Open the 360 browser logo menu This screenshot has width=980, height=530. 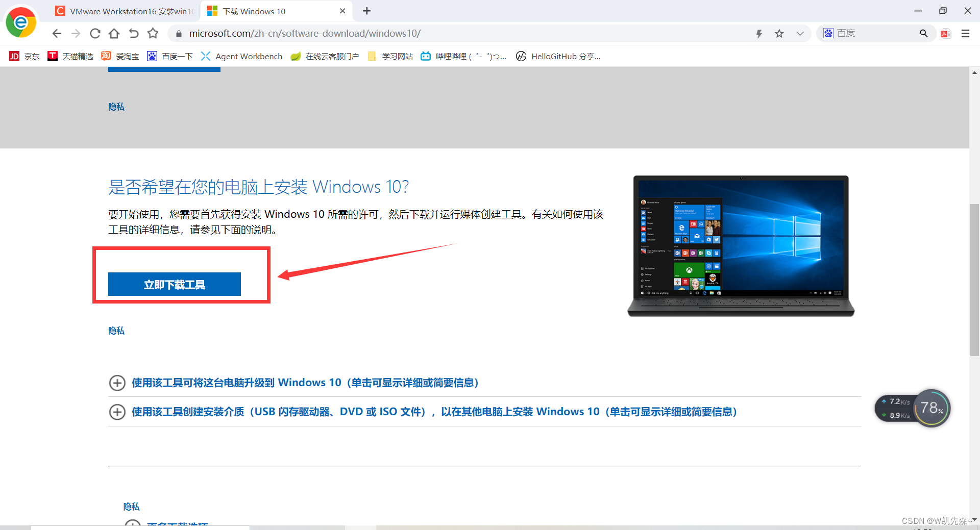tap(21, 22)
